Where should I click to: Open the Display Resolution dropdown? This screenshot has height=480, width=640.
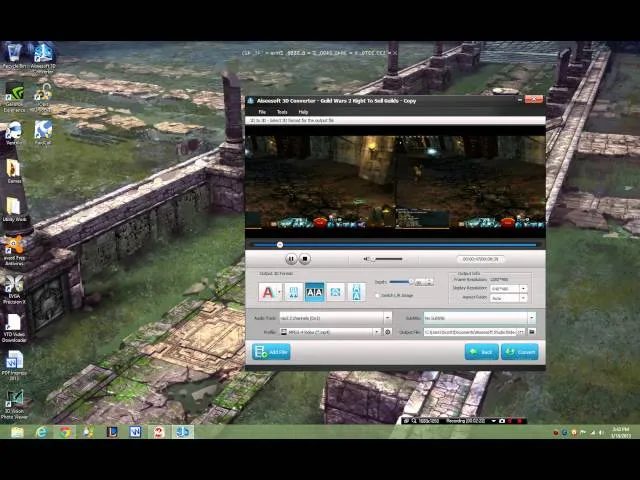523,289
